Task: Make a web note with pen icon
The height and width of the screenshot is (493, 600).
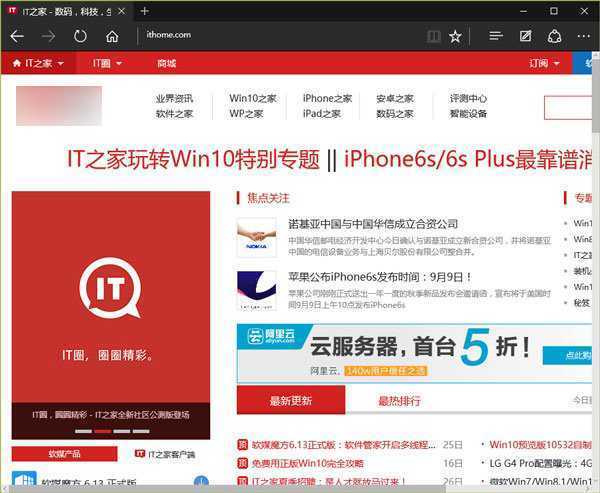Action: 525,36
